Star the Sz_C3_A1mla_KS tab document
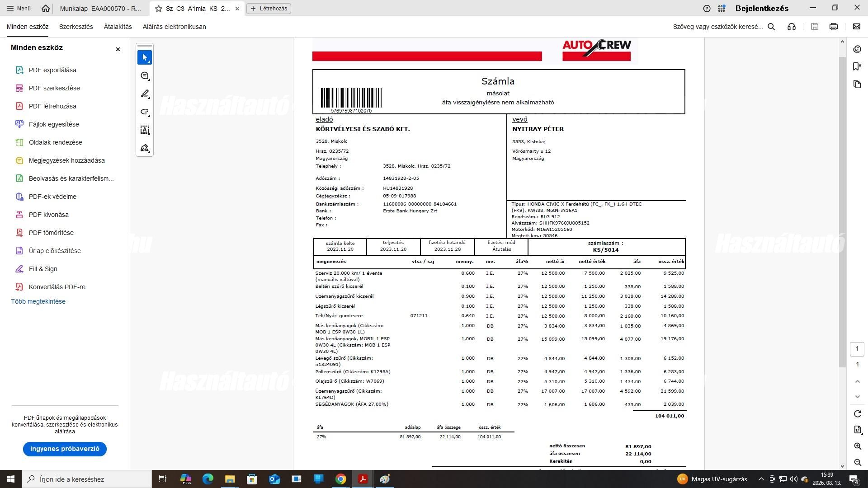Image resolution: width=868 pixels, height=488 pixels. coord(158,9)
